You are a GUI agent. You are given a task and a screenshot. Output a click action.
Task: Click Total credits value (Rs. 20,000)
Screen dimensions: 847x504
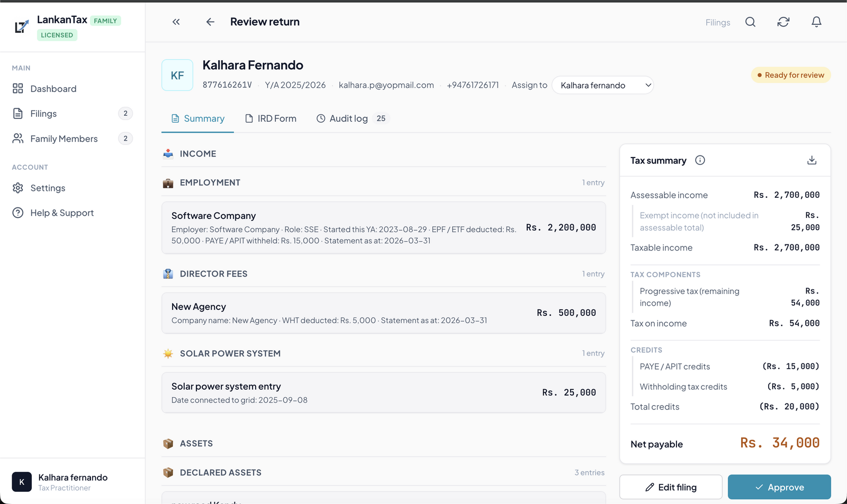pyautogui.click(x=789, y=407)
